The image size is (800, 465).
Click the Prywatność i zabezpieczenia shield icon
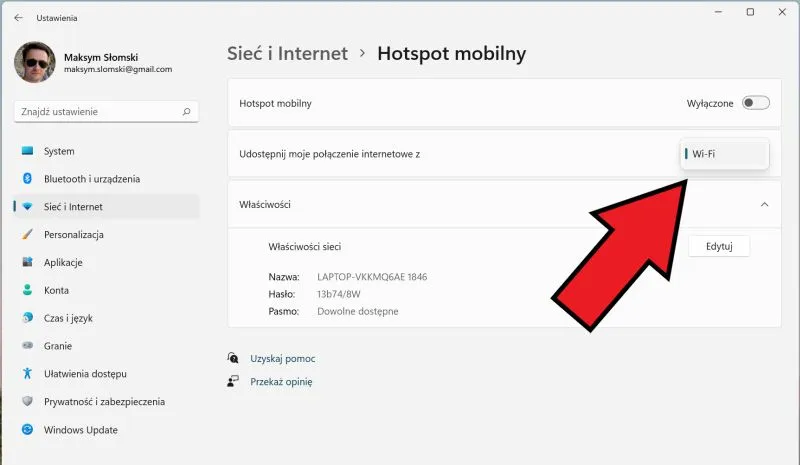tap(28, 401)
